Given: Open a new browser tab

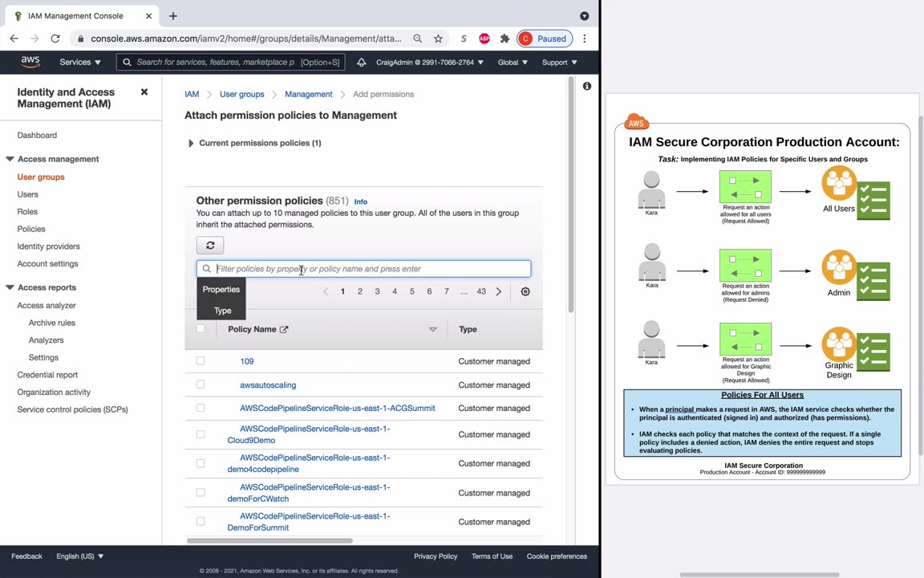Looking at the screenshot, I should click(172, 16).
